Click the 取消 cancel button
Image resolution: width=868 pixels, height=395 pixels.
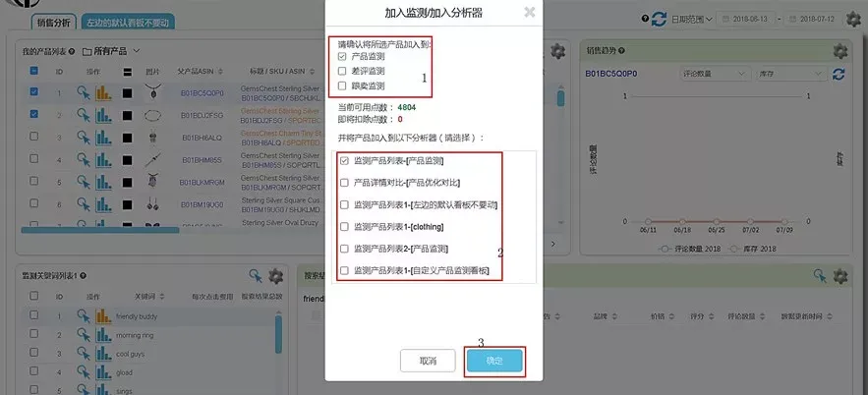click(x=428, y=362)
